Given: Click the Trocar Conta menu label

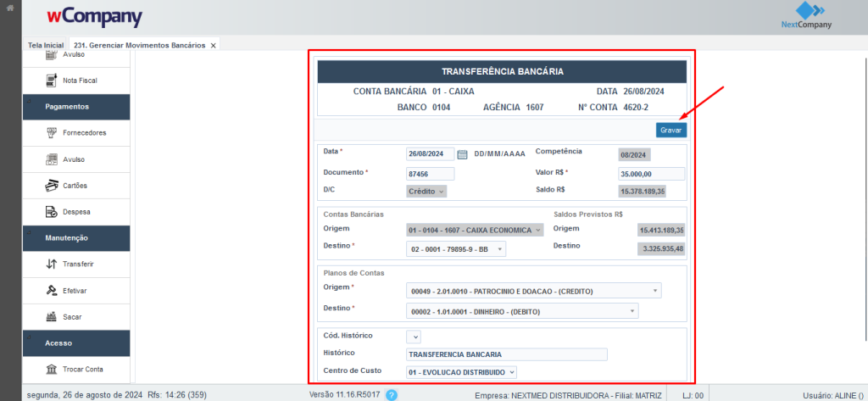Looking at the screenshot, I should tap(83, 370).
